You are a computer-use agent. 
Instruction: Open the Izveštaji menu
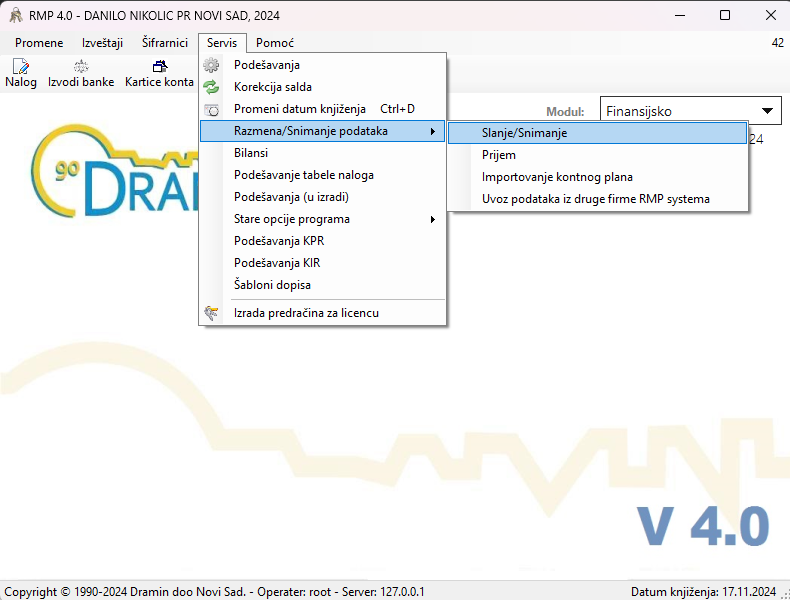tap(102, 43)
